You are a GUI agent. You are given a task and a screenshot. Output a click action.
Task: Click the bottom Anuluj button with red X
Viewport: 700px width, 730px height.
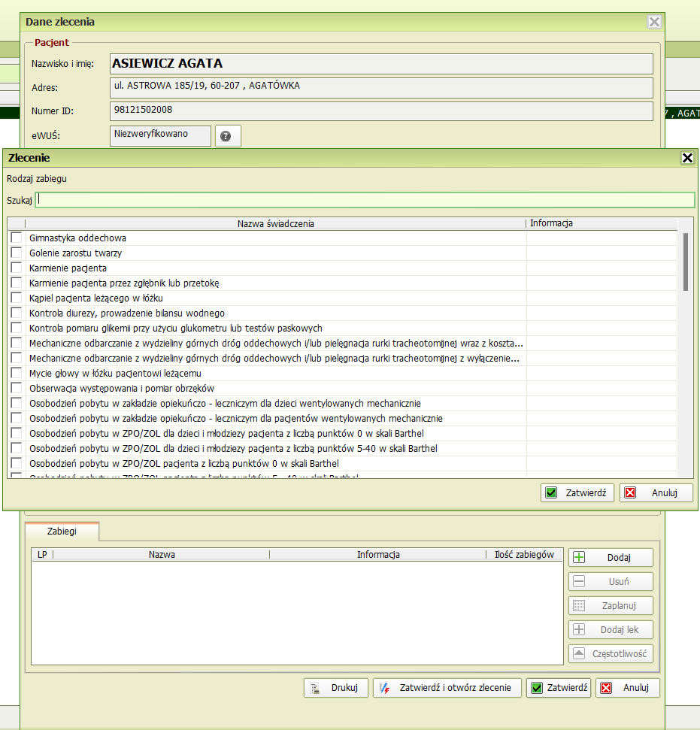coord(627,688)
